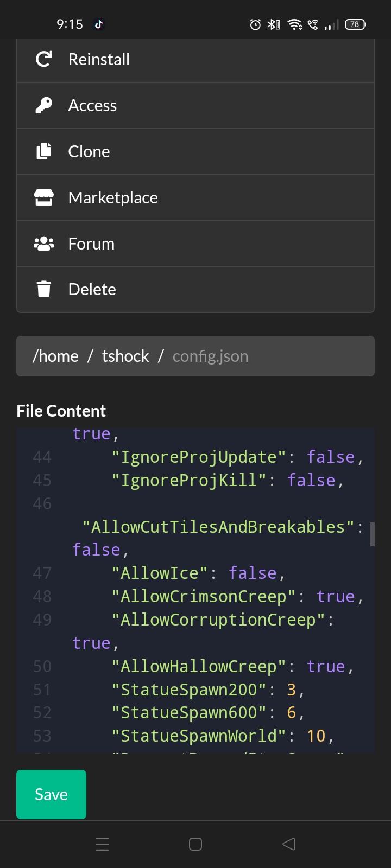Tap the Android back triangle icon

pos(289,844)
